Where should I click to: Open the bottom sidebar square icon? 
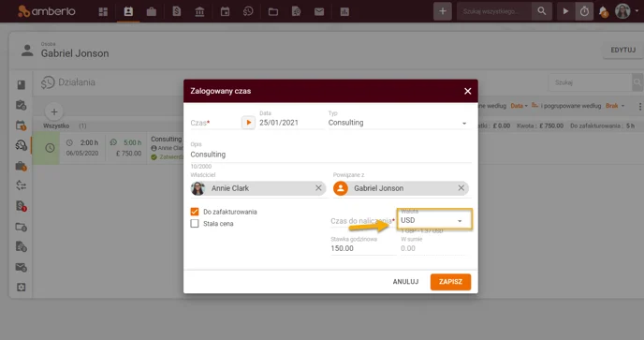click(21, 287)
